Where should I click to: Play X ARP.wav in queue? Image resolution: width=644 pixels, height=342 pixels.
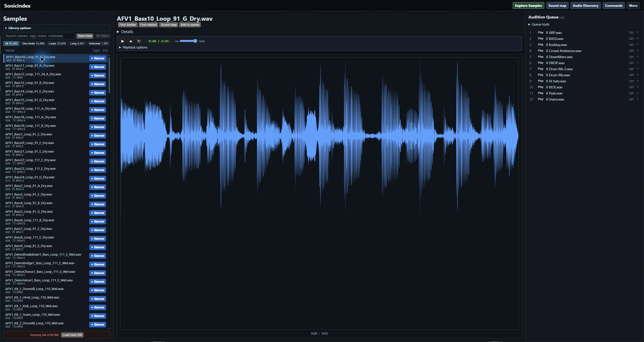[x=541, y=33]
